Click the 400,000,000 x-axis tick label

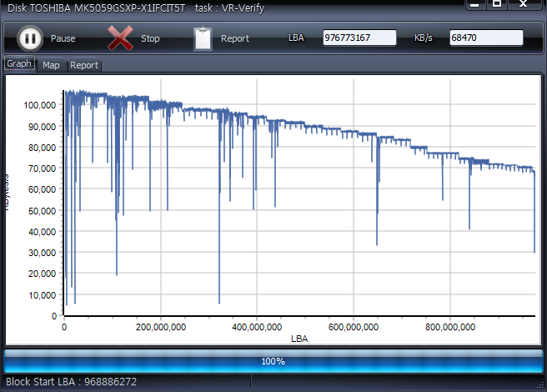point(257,328)
